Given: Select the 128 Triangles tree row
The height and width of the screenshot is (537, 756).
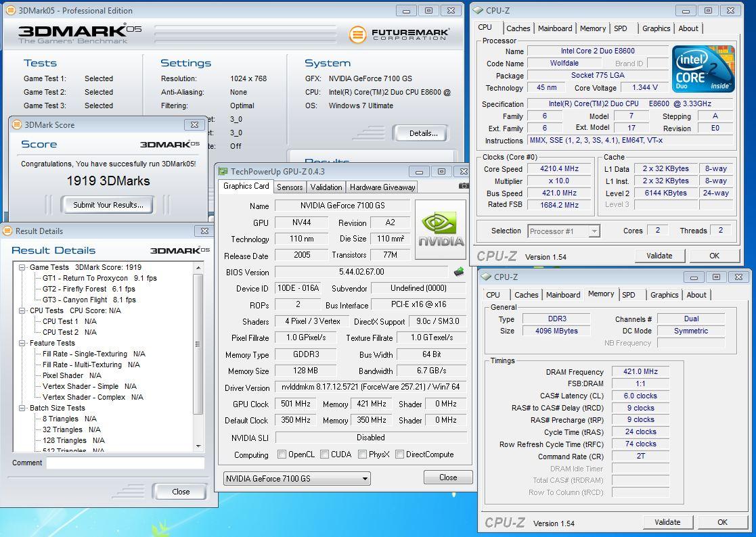Looking at the screenshot, I should point(74,440).
